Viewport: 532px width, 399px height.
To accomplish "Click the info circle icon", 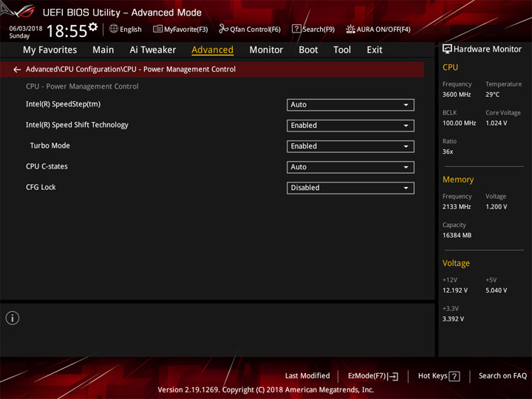I will pyautogui.click(x=13, y=318).
